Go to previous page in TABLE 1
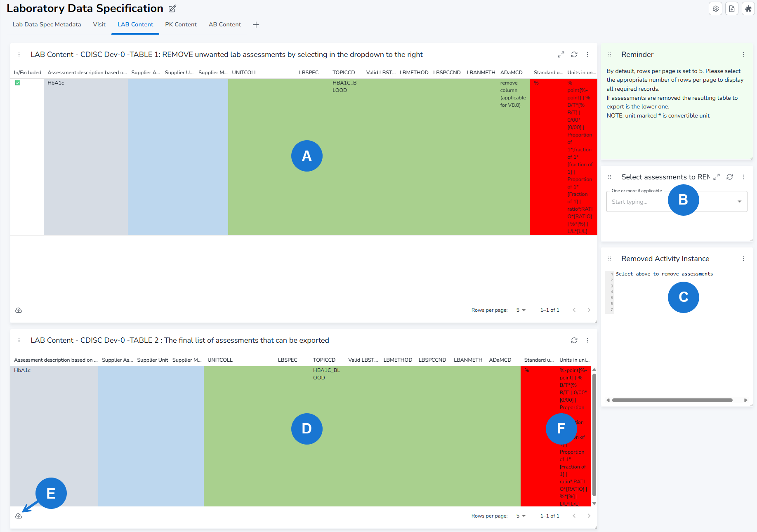The image size is (757, 532). (574, 310)
